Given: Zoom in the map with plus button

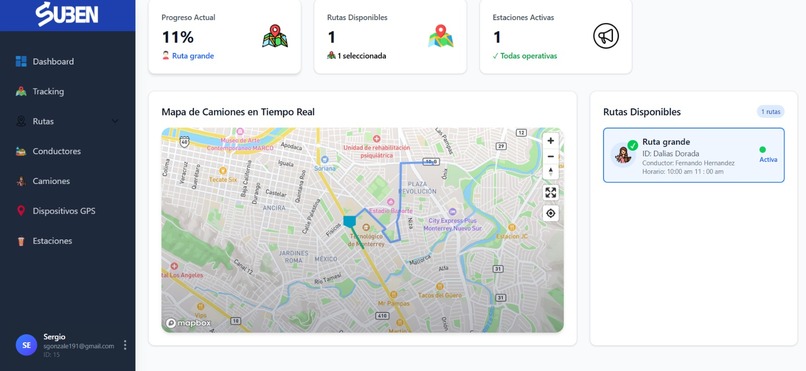Looking at the screenshot, I should [x=551, y=140].
